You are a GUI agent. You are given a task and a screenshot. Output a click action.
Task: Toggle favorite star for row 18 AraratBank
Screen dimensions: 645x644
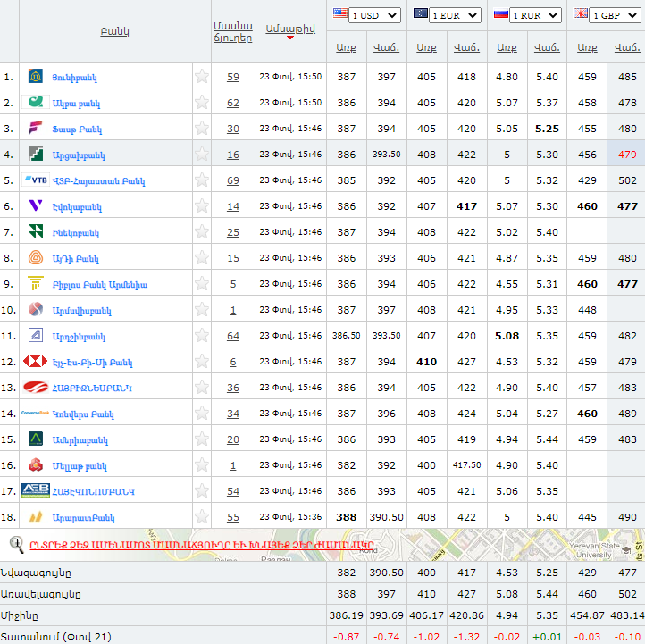click(202, 516)
